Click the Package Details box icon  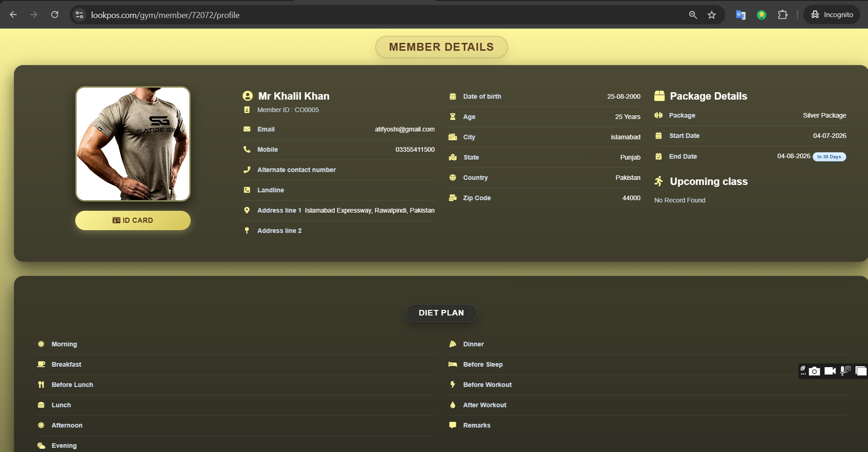click(659, 96)
